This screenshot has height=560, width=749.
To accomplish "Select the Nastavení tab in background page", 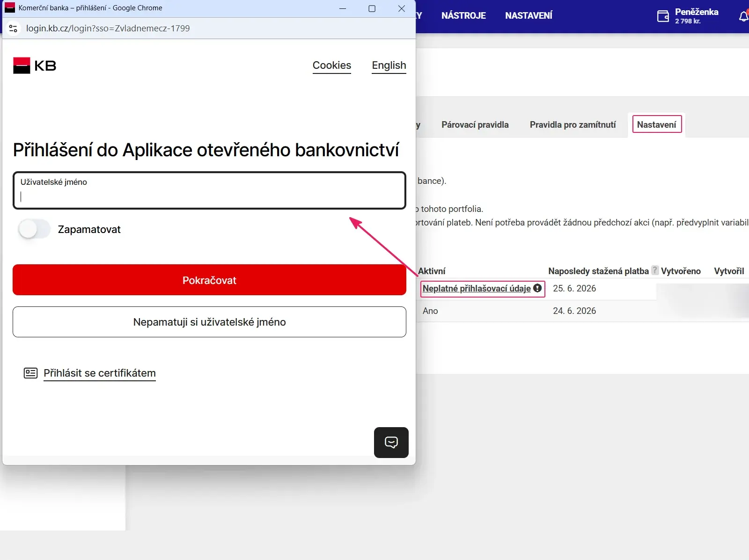I will click(x=657, y=124).
